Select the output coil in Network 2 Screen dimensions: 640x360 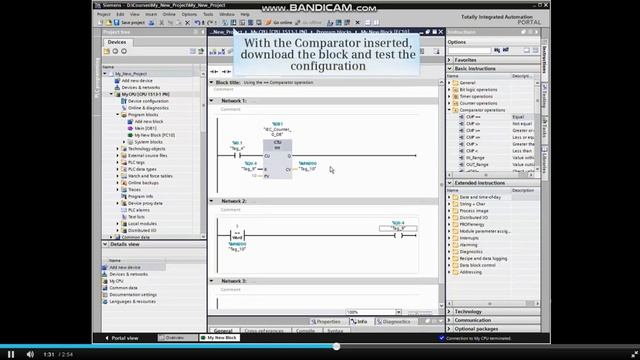(399, 236)
